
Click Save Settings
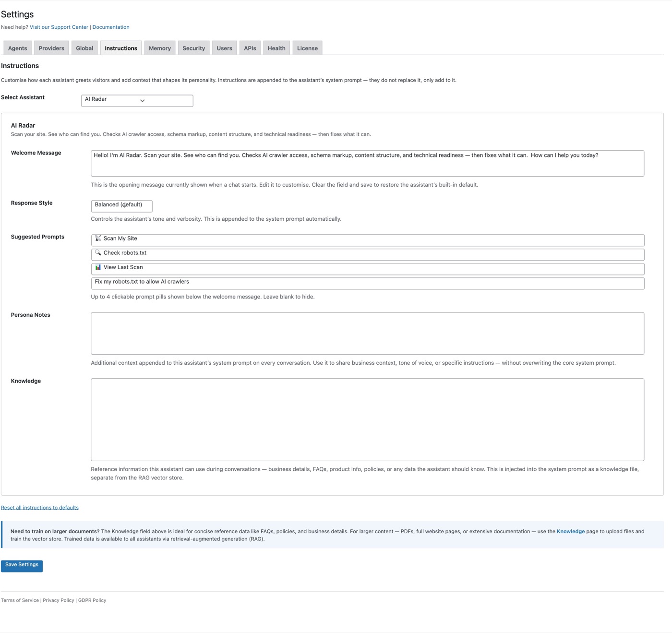(22, 565)
